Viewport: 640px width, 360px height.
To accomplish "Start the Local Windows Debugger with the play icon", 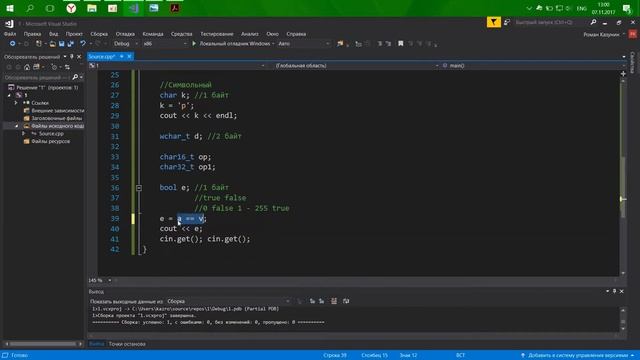I will [x=194, y=44].
